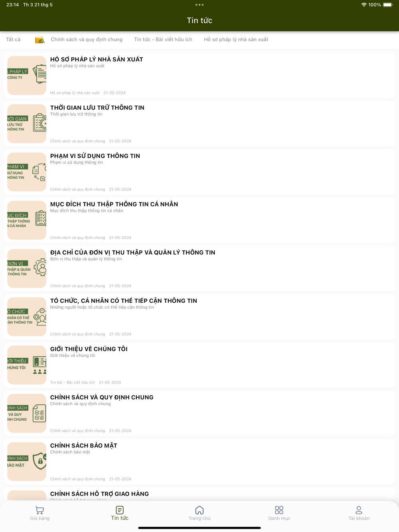Open article PHẠM VI SỬ DỤNG THÔNG TIN
399x532 pixels.
point(199,172)
